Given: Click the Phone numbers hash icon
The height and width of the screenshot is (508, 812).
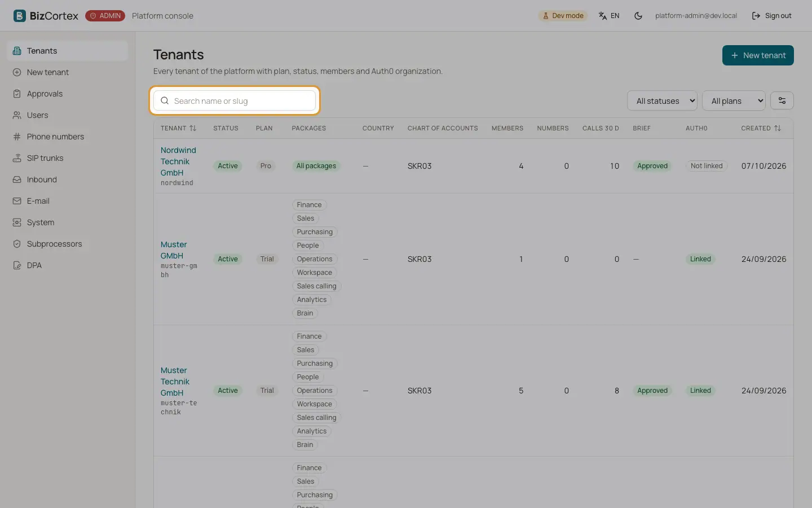Looking at the screenshot, I should tap(17, 137).
